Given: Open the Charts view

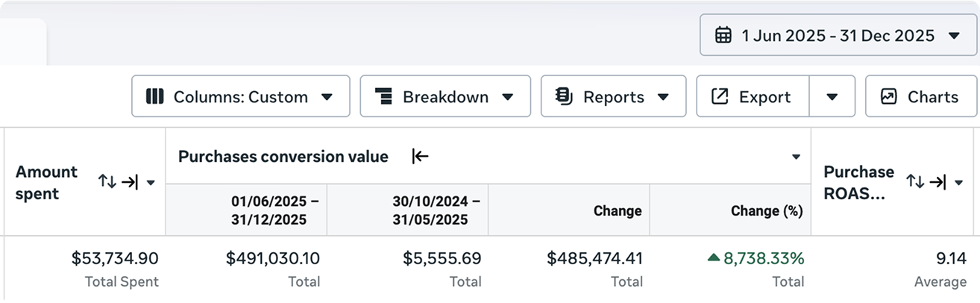Looking at the screenshot, I should click(x=921, y=97).
